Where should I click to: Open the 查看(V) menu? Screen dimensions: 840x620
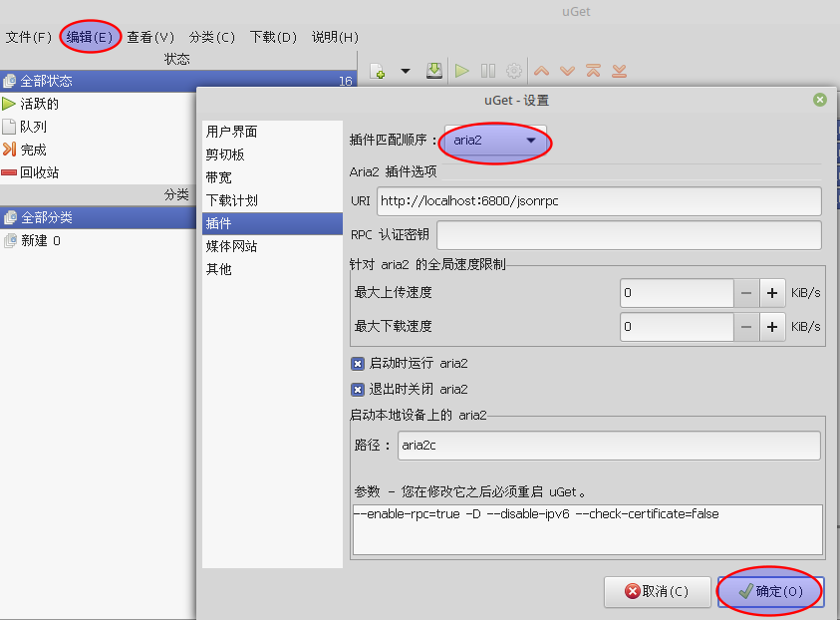150,37
